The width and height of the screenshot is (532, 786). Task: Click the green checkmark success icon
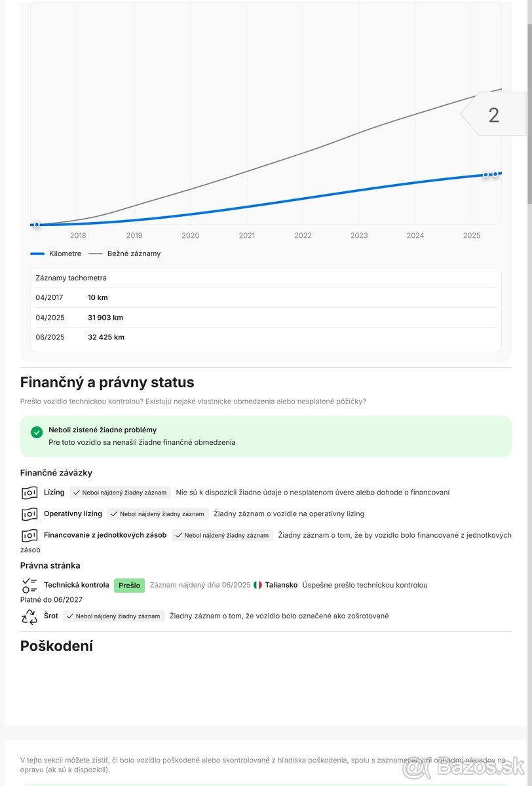(x=37, y=432)
